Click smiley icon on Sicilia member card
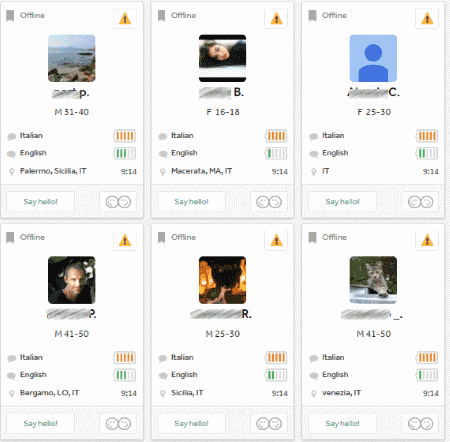Viewport: 450px width, 442px height. (269, 424)
